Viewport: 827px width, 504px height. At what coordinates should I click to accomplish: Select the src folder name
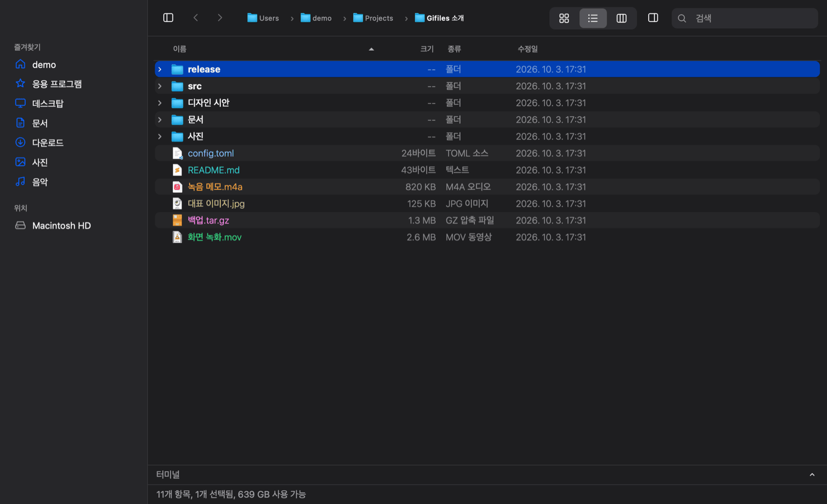coord(195,86)
